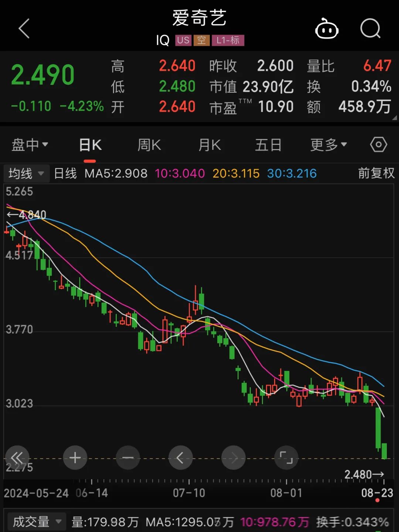Open stock search magnifier icon
Screen dimensions: 399x532
370,28
